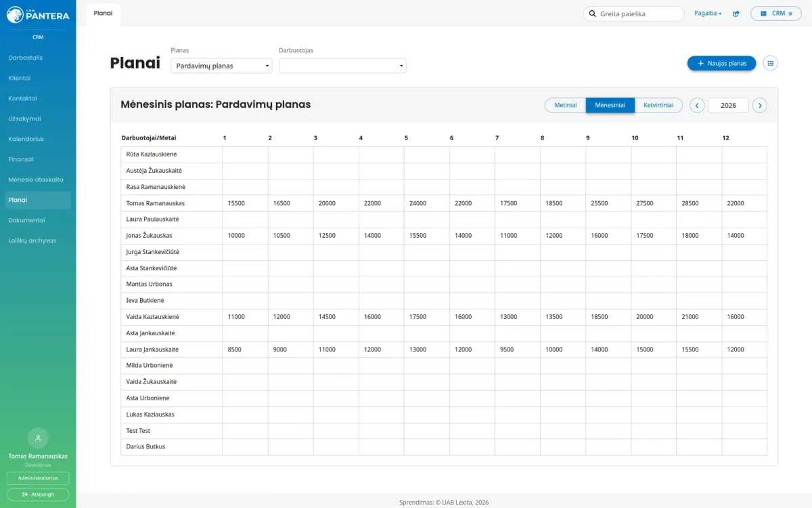
Task: Click the Darius Butkus row name
Action: 146,447
